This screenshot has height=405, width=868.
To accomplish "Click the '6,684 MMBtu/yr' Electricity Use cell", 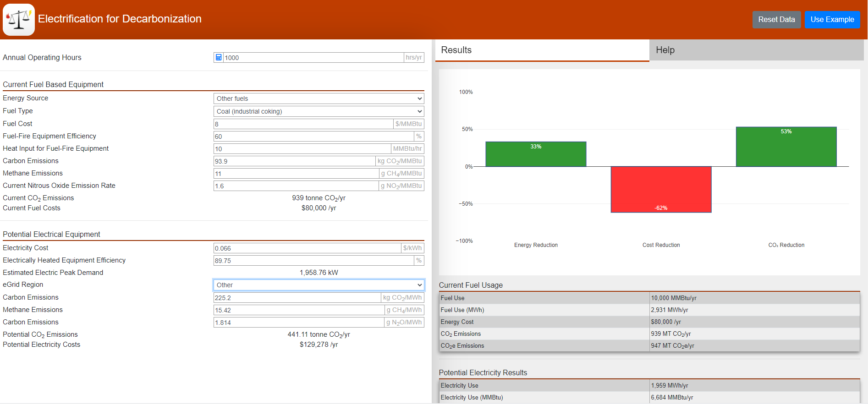I will [754, 397].
